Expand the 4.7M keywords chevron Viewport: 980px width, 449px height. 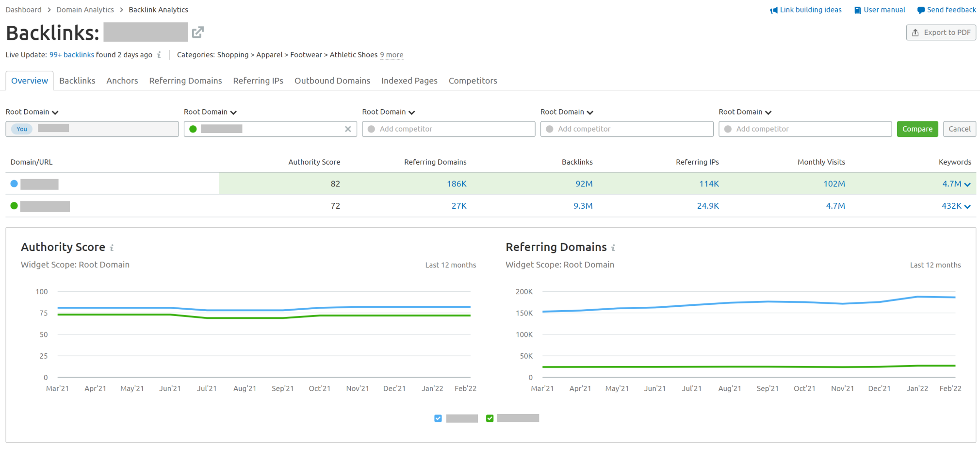click(967, 184)
